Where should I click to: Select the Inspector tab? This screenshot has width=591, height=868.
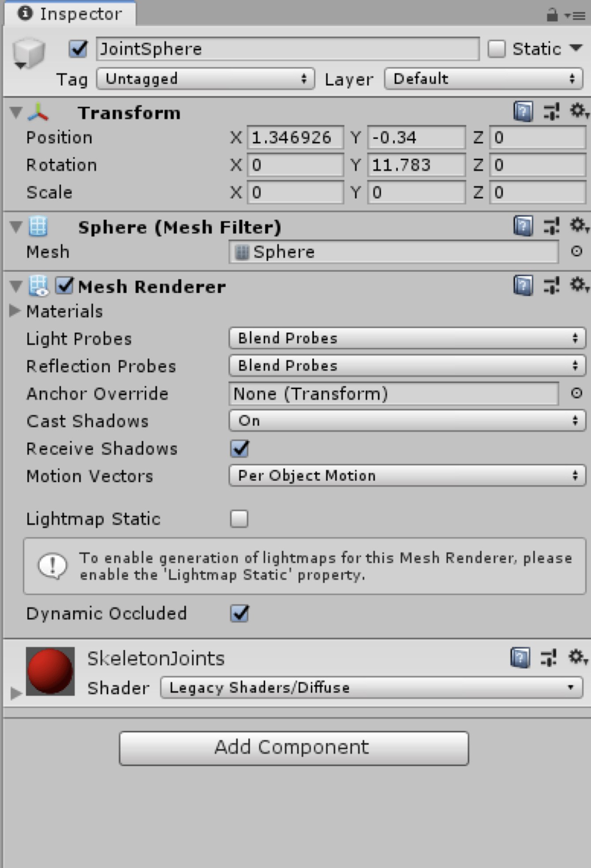point(71,14)
